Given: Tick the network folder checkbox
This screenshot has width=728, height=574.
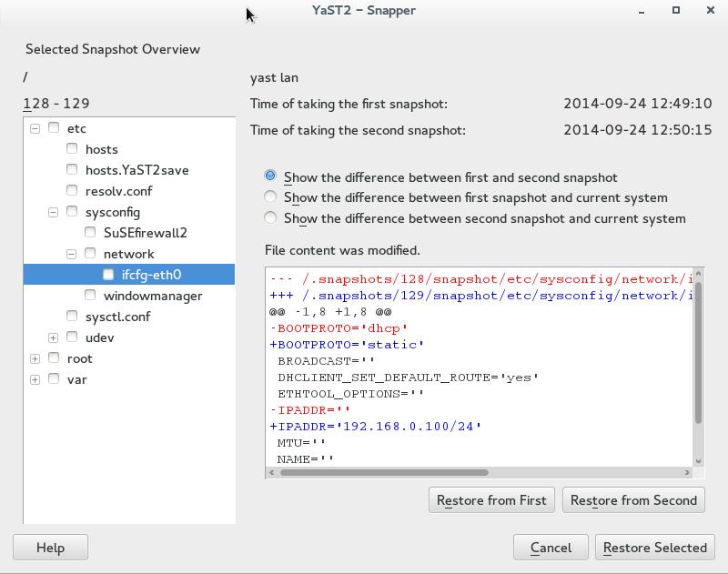Looking at the screenshot, I should pos(90,254).
